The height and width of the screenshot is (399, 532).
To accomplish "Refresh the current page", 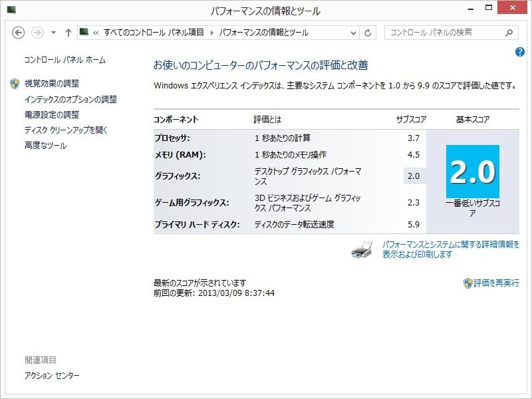I will point(368,33).
